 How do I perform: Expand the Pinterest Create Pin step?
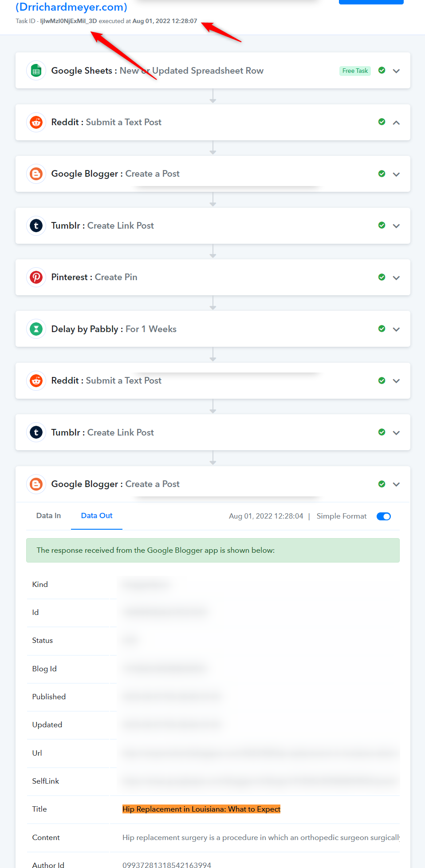[x=396, y=277]
